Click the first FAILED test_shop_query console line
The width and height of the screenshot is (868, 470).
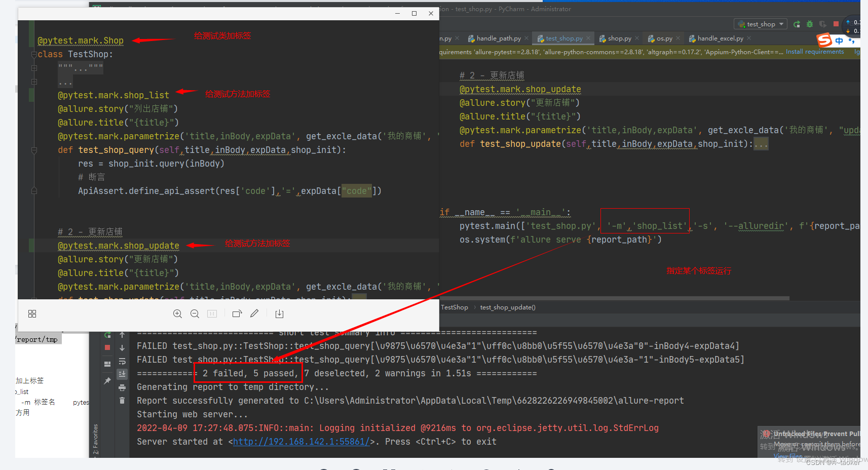438,346
